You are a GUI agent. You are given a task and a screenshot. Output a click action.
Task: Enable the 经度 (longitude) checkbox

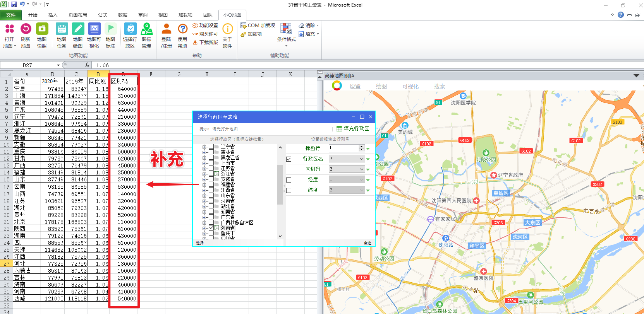pos(289,180)
